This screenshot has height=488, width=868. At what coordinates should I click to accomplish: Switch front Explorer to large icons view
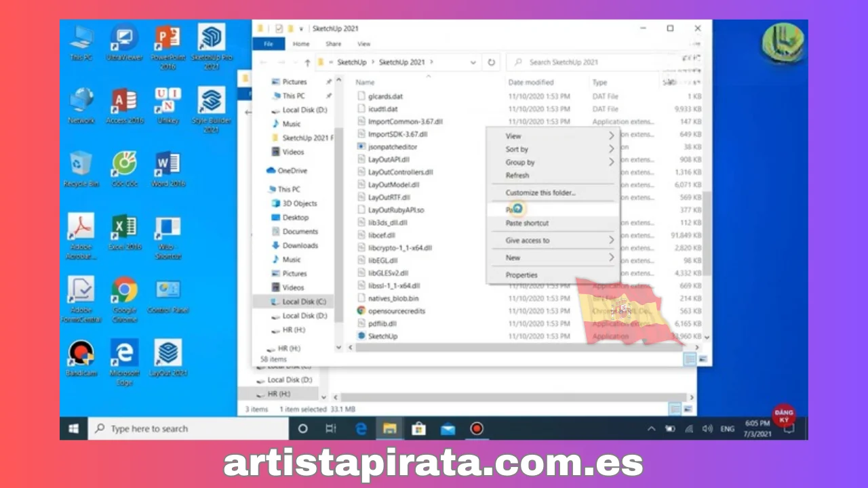click(703, 359)
